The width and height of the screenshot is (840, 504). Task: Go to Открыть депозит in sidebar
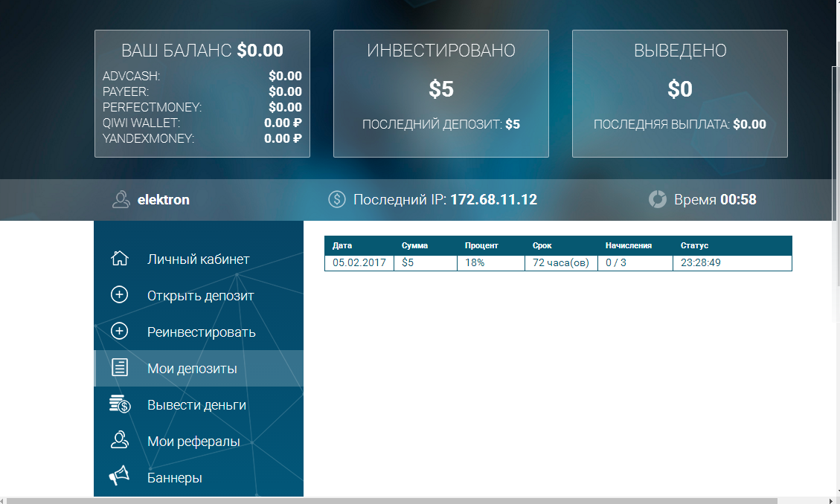[x=200, y=295]
